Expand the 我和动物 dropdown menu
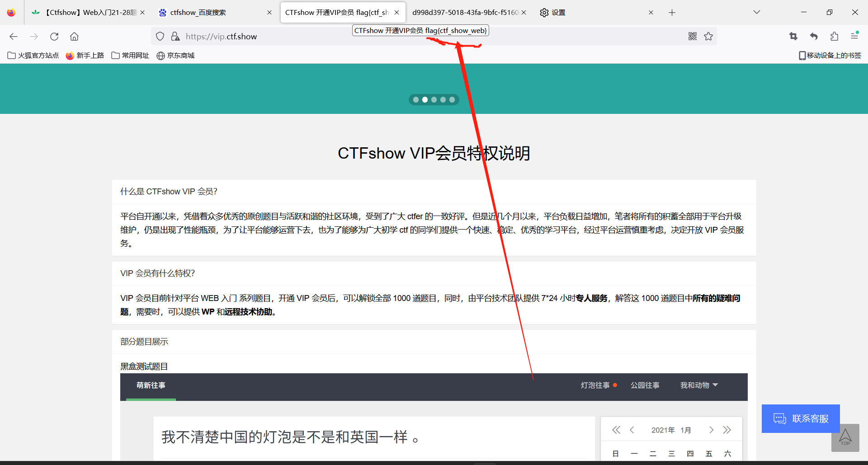This screenshot has height=465, width=868. tap(698, 385)
